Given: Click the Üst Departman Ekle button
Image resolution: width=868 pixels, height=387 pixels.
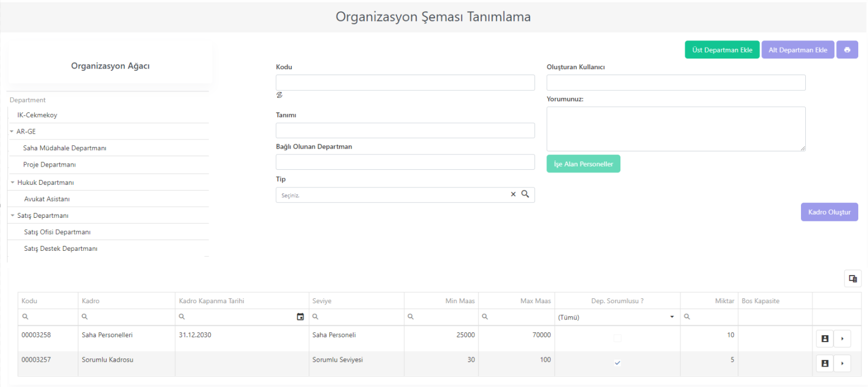Looking at the screenshot, I should (x=722, y=50).
